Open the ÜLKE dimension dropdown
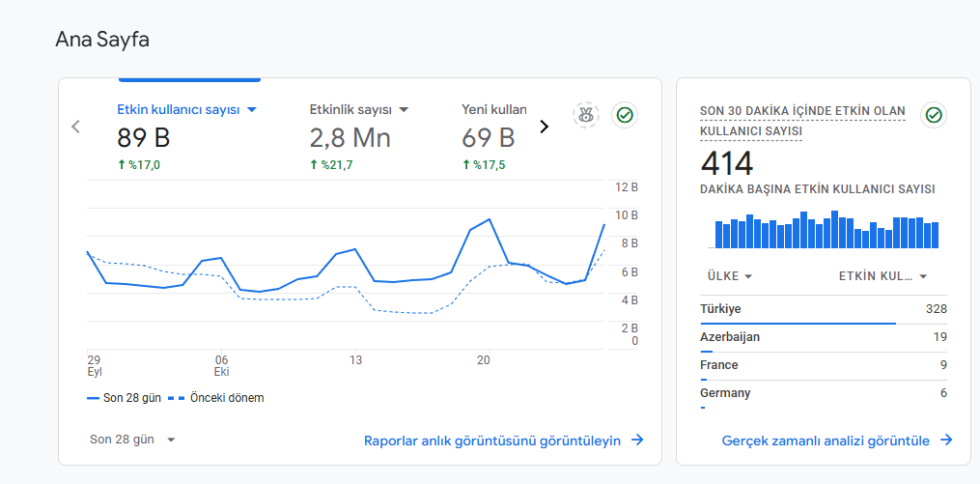 (x=729, y=275)
